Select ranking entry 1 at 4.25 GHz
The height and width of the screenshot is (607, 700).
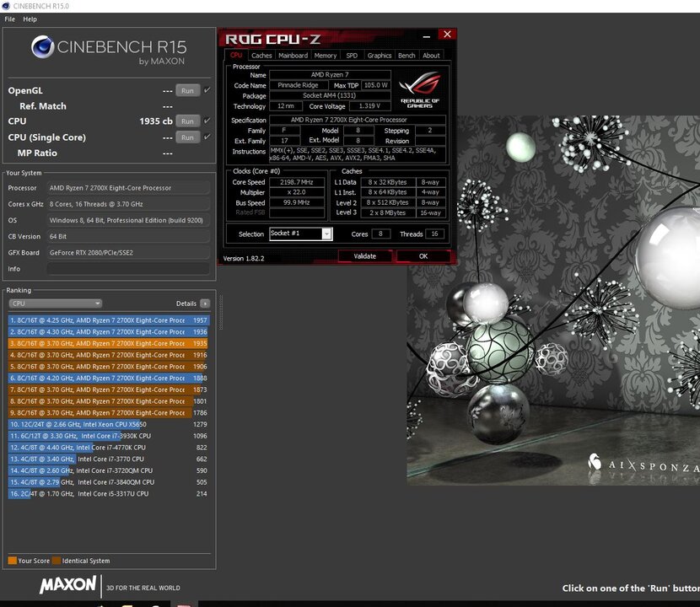tap(109, 320)
